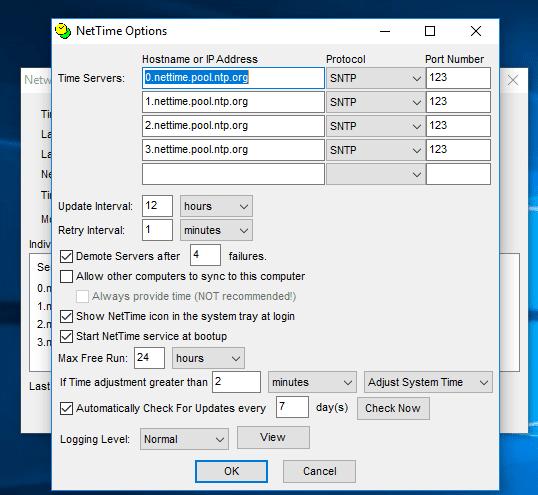The image size is (538, 495).
Task: Open protocol dropdown for 0.nettime.pool.ntp.org
Action: click(x=376, y=78)
